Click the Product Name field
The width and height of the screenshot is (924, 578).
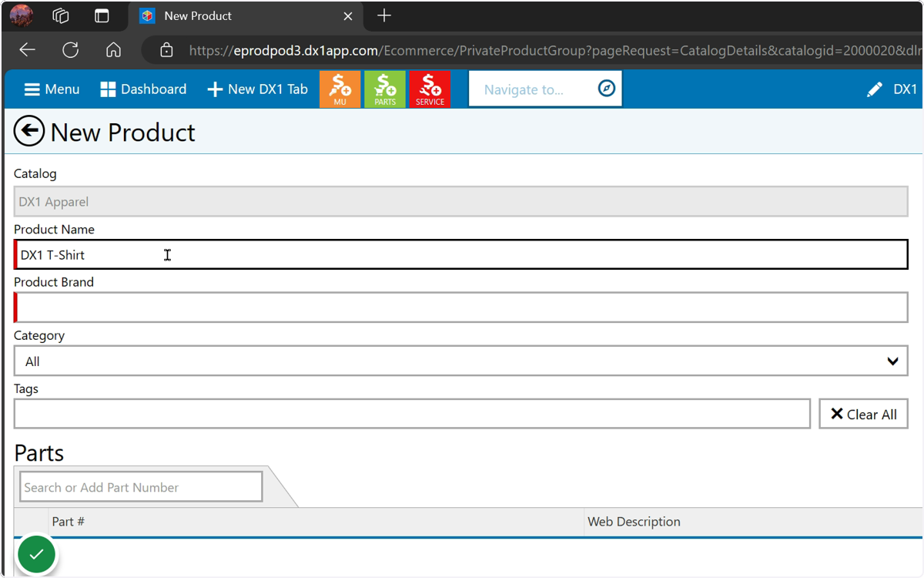(461, 254)
